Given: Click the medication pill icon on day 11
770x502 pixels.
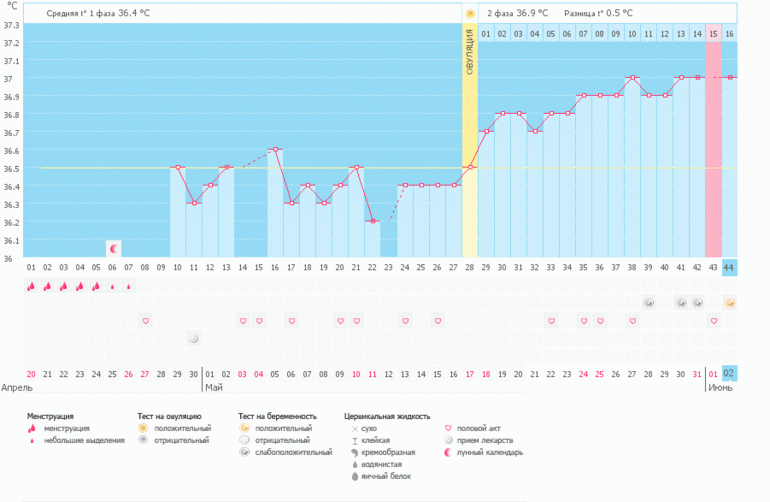Looking at the screenshot, I should pyautogui.click(x=194, y=339).
